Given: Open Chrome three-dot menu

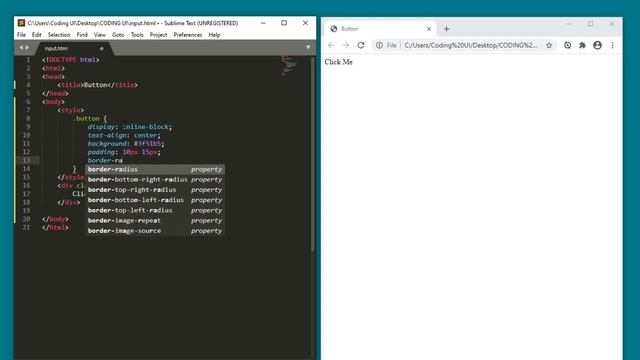Looking at the screenshot, I should 612,45.
